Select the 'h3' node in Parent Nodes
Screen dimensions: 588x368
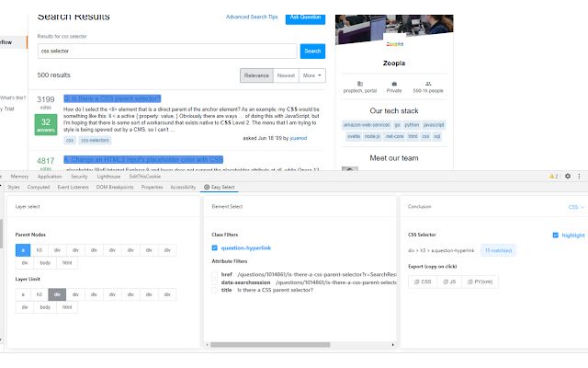(39, 250)
